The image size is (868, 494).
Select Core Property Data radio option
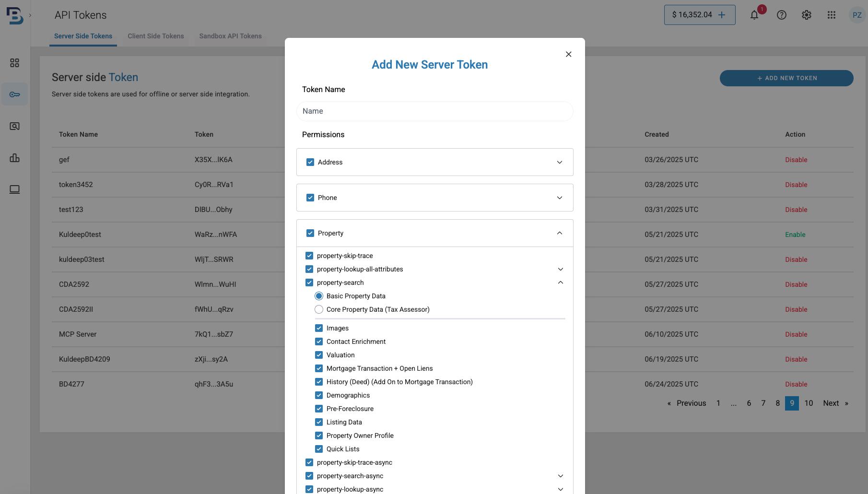tap(319, 309)
